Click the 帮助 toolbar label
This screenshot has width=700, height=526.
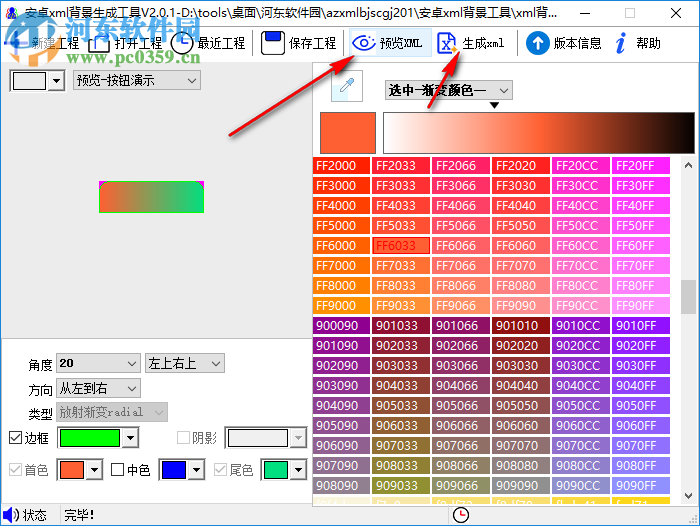[x=648, y=43]
